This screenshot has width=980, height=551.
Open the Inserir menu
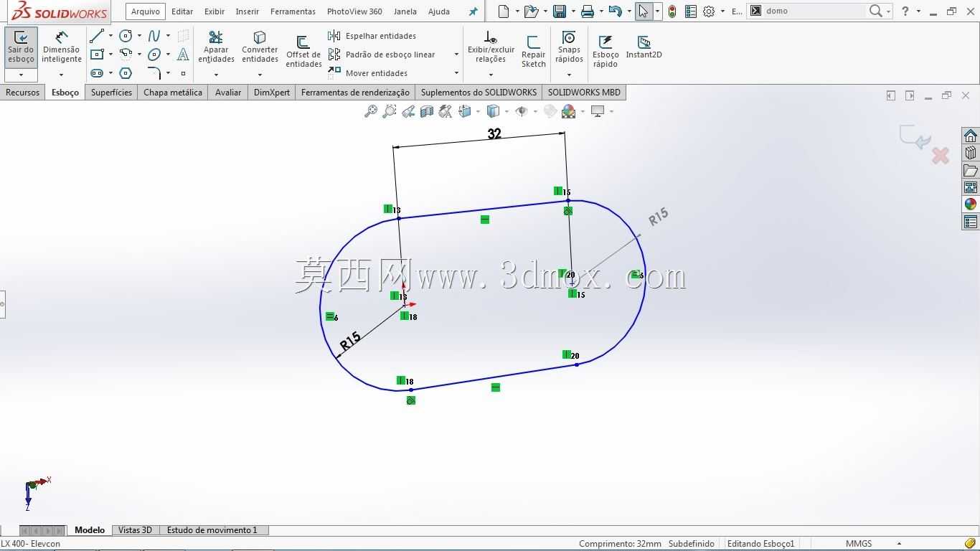click(248, 11)
